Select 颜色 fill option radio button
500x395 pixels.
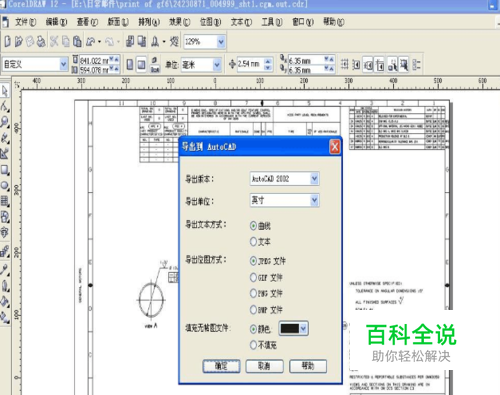tap(254, 329)
